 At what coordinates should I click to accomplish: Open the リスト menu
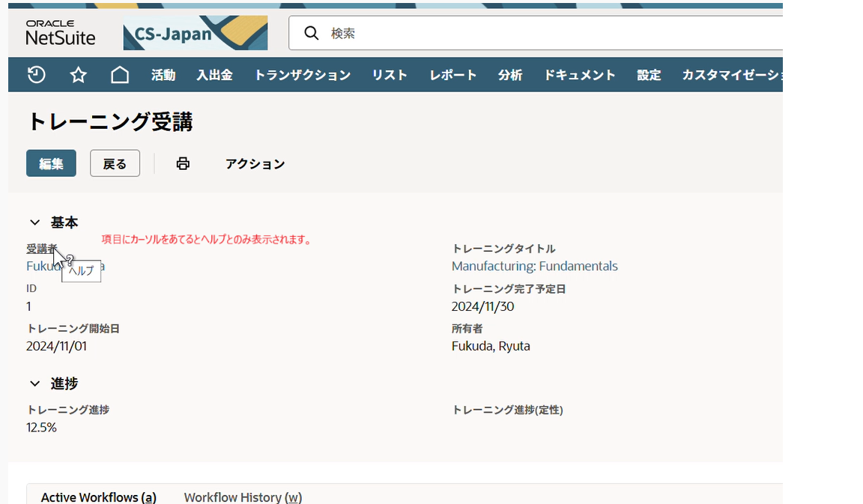[x=390, y=75]
